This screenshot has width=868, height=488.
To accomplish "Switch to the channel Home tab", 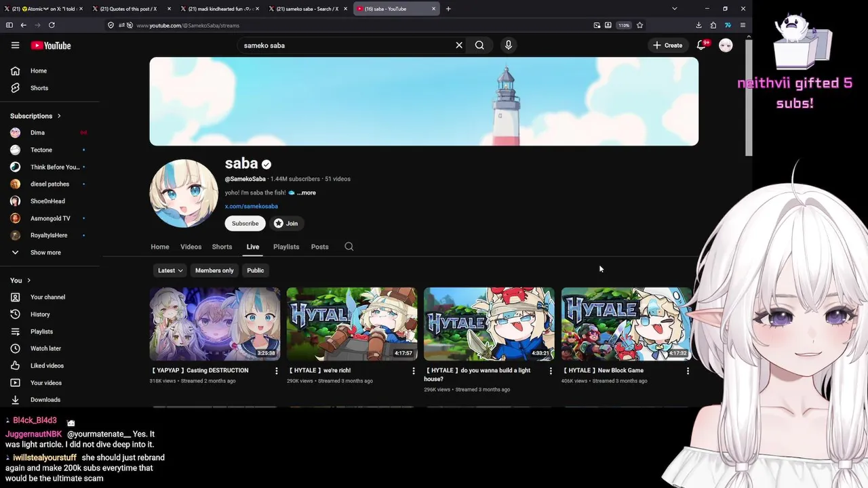I will (x=160, y=247).
